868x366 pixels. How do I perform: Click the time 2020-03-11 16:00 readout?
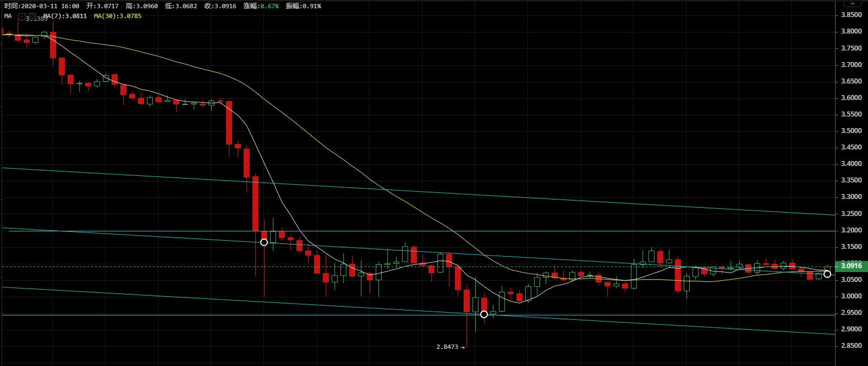click(x=42, y=6)
